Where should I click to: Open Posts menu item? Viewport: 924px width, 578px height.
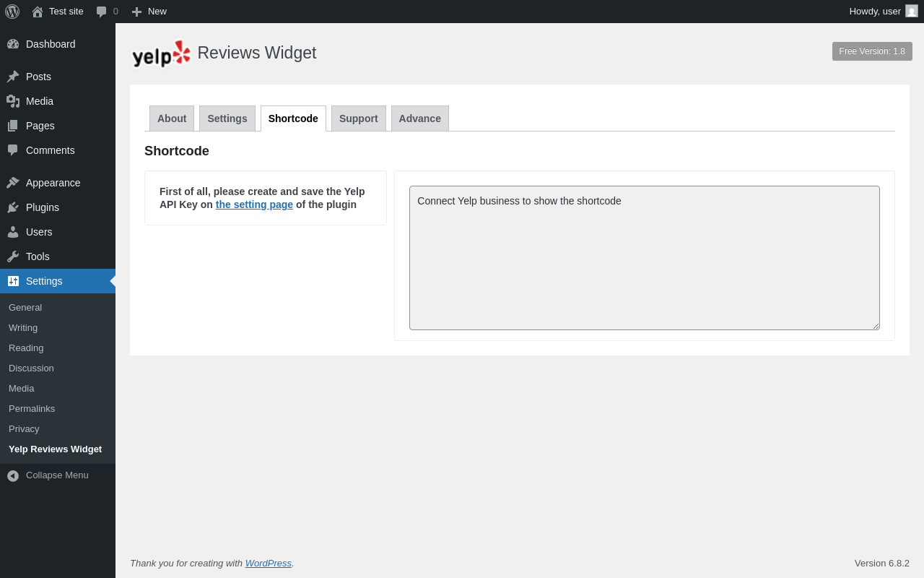(58, 77)
